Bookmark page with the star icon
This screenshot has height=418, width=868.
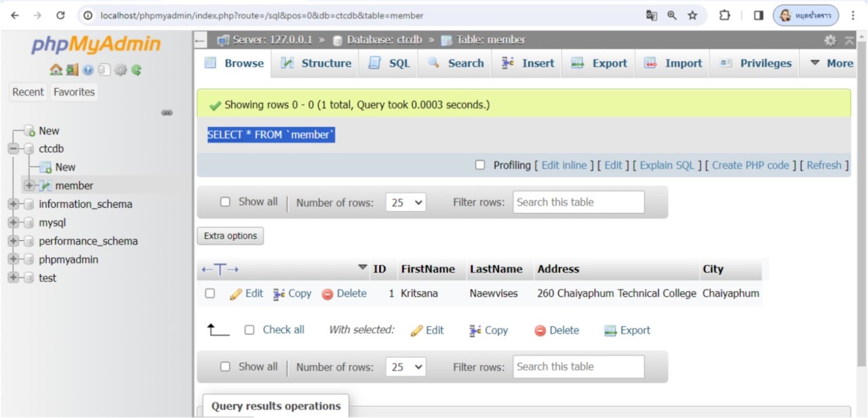point(692,15)
